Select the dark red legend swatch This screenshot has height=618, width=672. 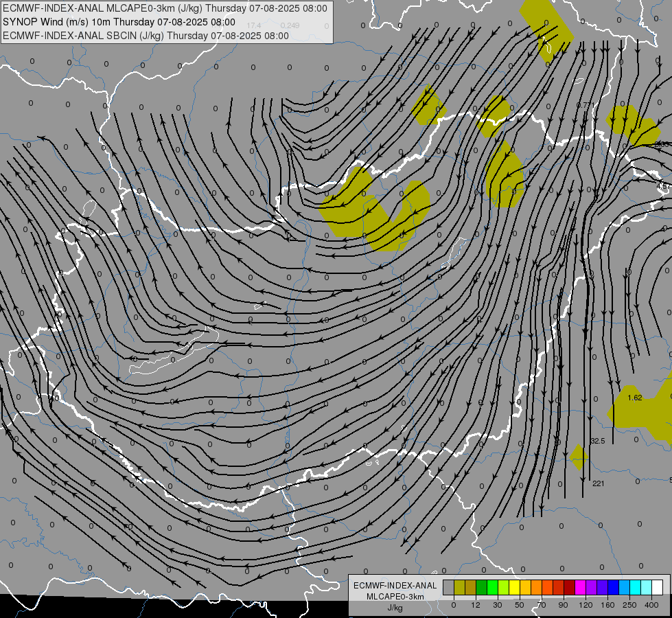click(570, 588)
